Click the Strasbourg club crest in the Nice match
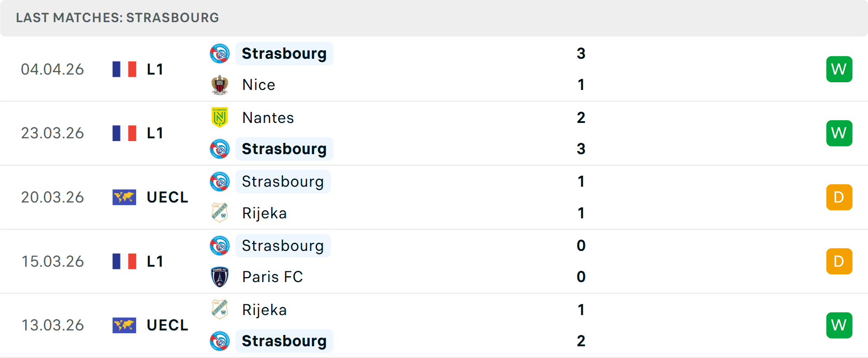Screen dimensions: 868x358 click(x=220, y=53)
